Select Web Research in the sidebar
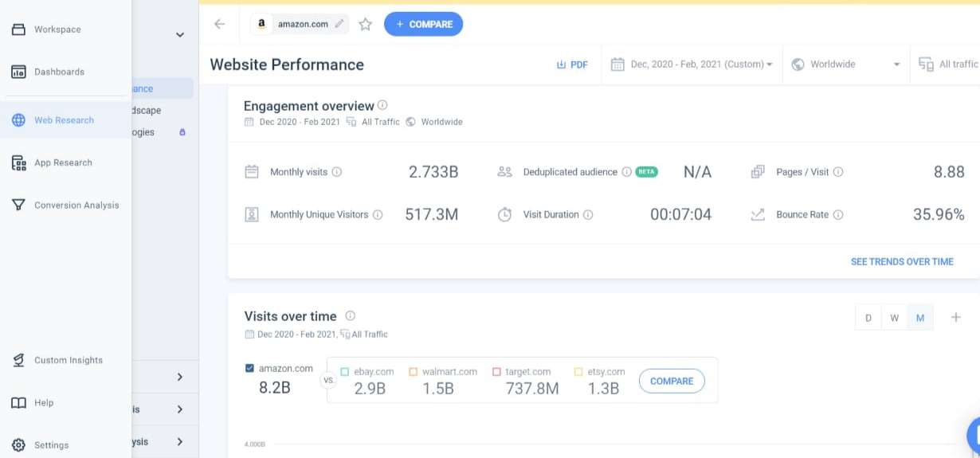 click(65, 120)
